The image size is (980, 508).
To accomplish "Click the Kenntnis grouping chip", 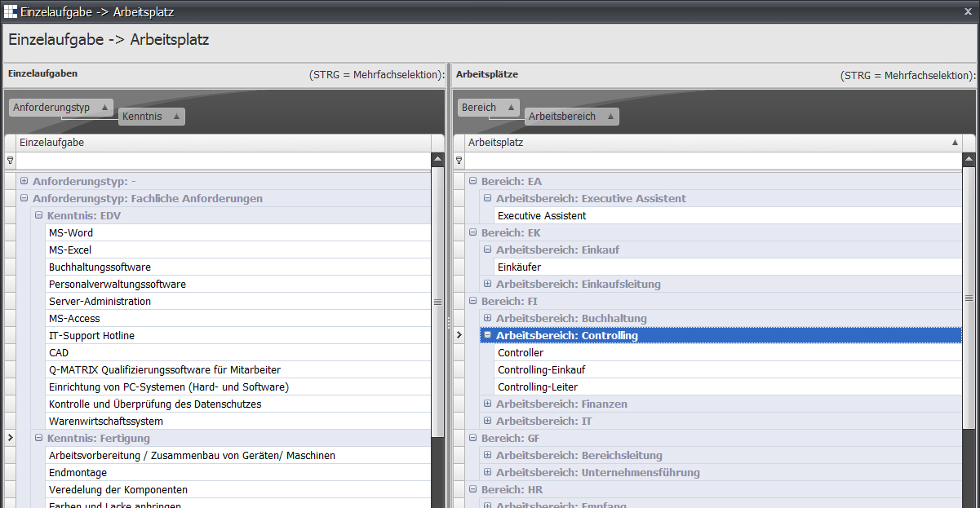I will [151, 117].
